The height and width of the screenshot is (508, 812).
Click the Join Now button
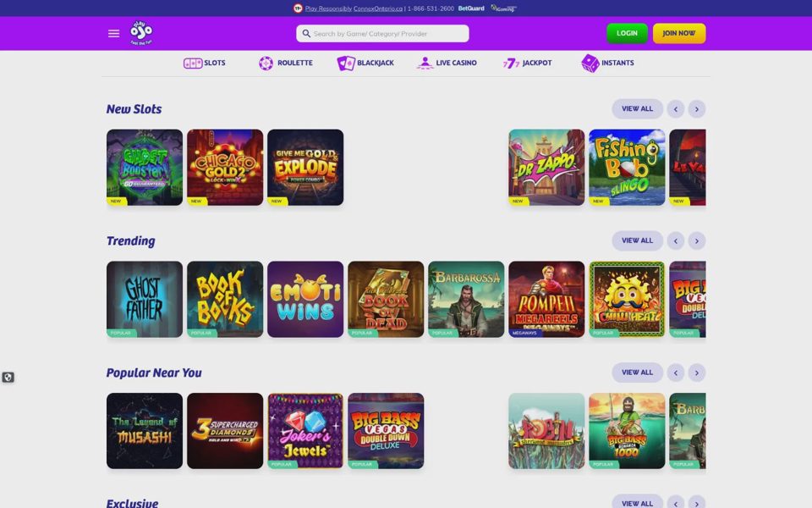679,33
